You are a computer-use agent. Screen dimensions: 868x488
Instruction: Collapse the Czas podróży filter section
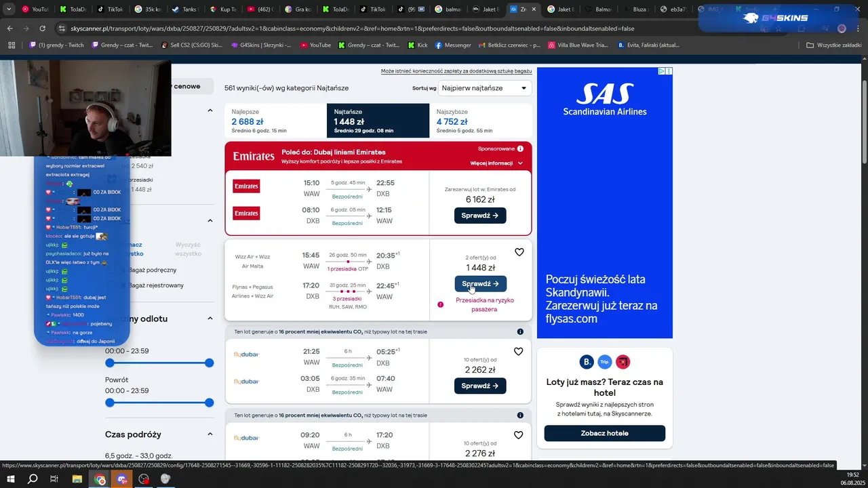click(x=210, y=434)
